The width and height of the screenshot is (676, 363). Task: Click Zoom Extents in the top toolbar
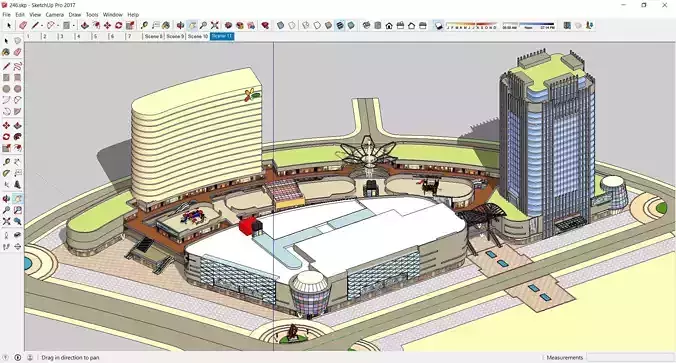(214, 25)
